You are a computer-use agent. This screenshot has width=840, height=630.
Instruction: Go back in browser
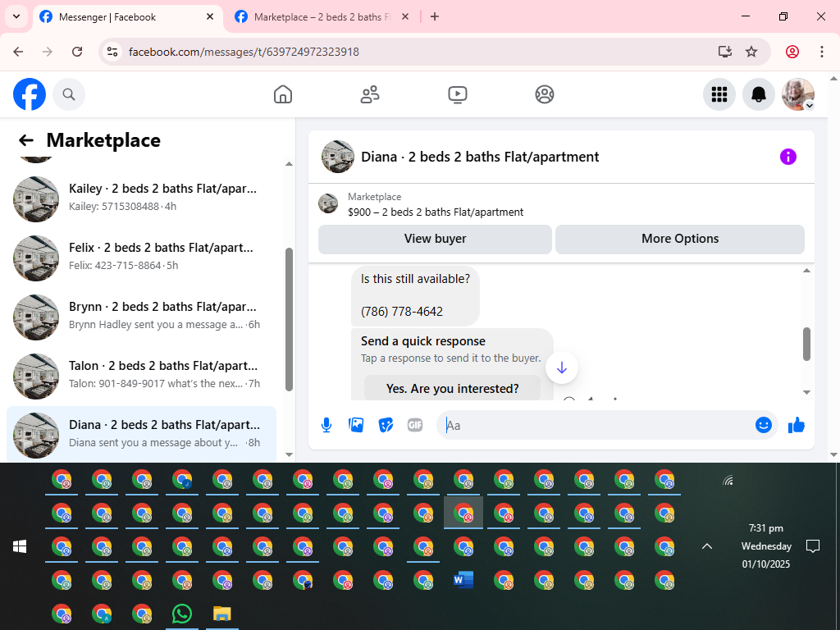(18, 52)
